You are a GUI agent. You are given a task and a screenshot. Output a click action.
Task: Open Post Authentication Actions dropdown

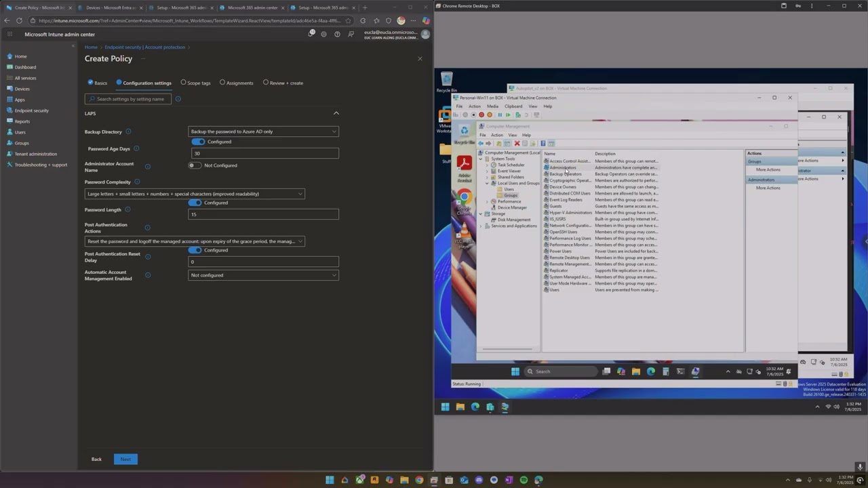pyautogui.click(x=195, y=241)
